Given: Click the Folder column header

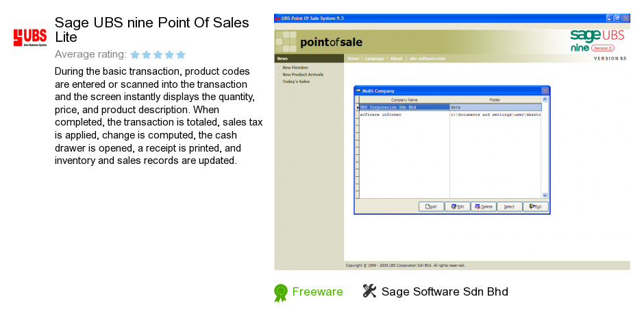Looking at the screenshot, I should coord(495,100).
